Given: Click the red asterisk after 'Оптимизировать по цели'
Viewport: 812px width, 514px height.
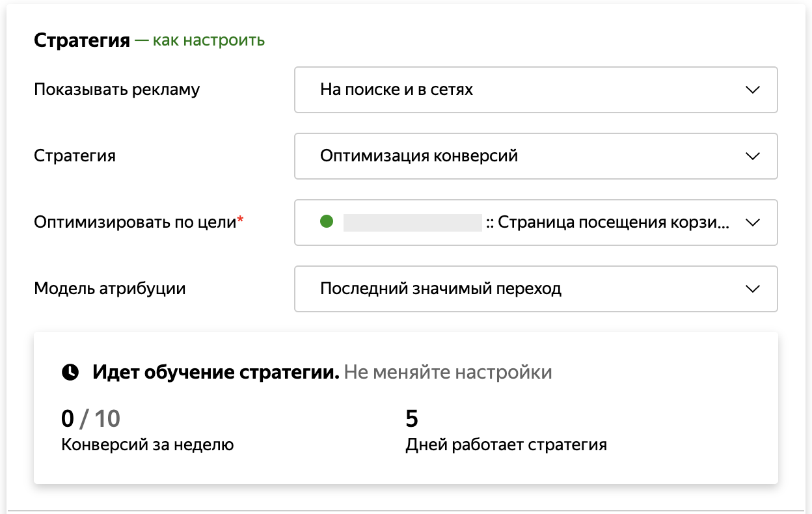Looking at the screenshot, I should [x=240, y=221].
